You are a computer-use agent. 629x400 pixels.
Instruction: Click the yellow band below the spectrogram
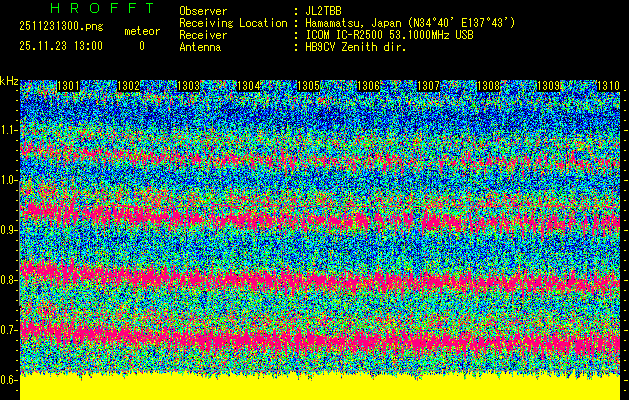(x=320, y=387)
